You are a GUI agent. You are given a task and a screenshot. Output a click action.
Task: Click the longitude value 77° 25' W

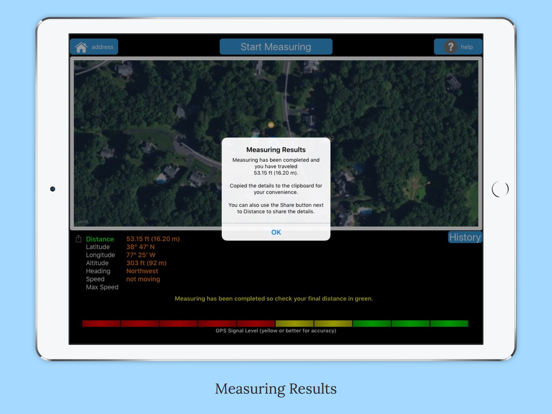[x=140, y=255]
